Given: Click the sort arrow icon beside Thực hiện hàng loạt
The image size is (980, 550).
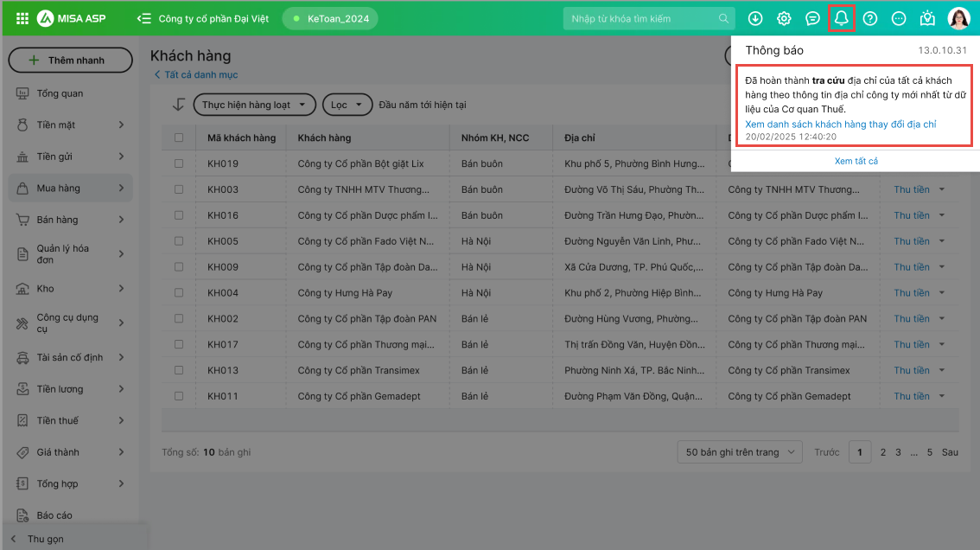Looking at the screenshot, I should click(x=179, y=105).
